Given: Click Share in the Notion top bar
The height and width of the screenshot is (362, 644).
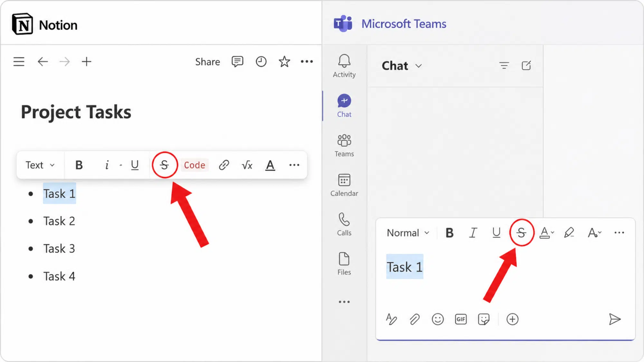Looking at the screenshot, I should point(207,62).
